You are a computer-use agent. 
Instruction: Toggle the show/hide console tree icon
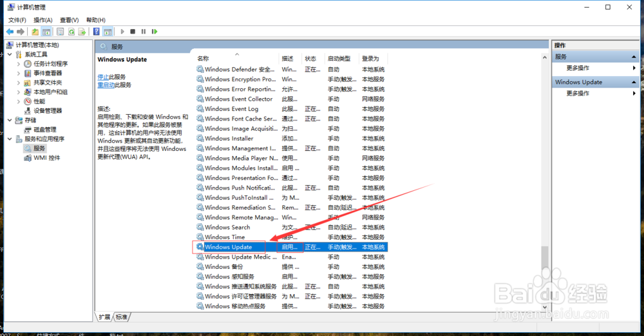coord(46,32)
